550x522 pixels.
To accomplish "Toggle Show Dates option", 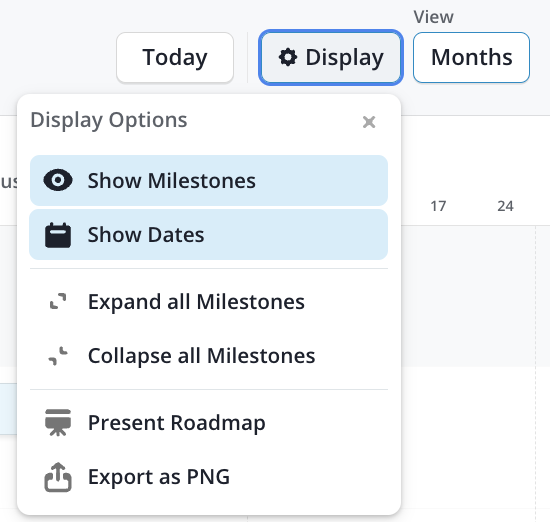I will [x=209, y=235].
